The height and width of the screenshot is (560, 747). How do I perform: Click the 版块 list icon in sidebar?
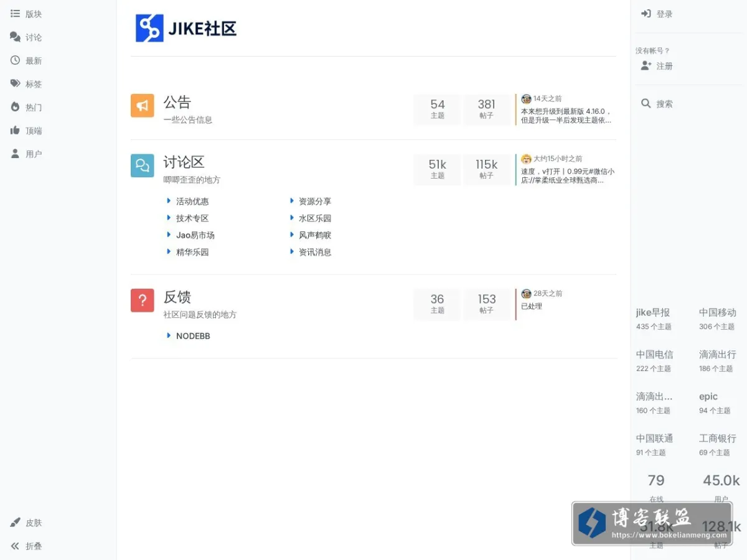[15, 14]
